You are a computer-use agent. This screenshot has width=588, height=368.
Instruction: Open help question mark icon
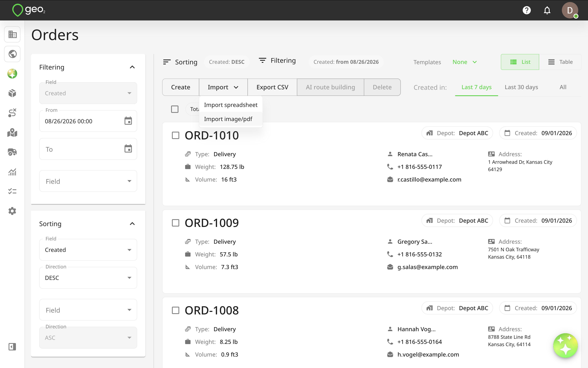tap(527, 10)
